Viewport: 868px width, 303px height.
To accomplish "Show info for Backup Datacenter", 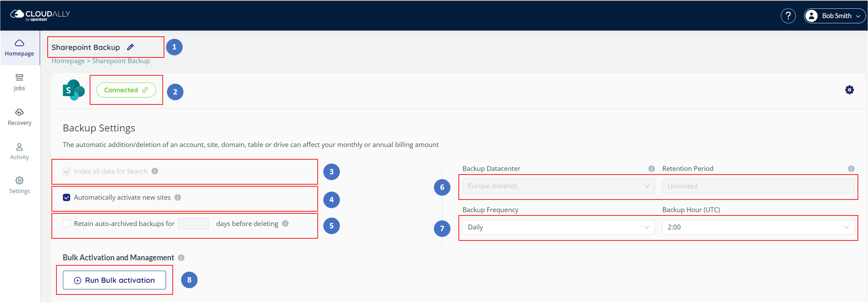I will click(651, 168).
